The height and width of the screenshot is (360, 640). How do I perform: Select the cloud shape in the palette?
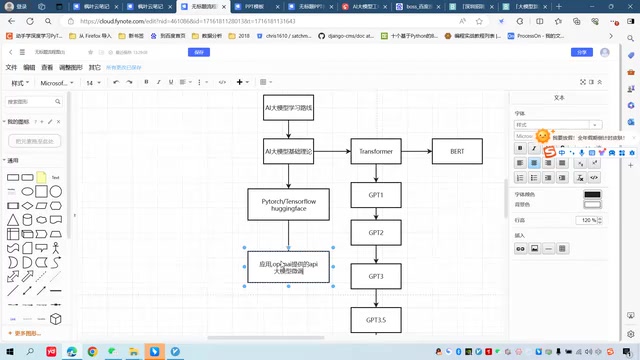41,220
